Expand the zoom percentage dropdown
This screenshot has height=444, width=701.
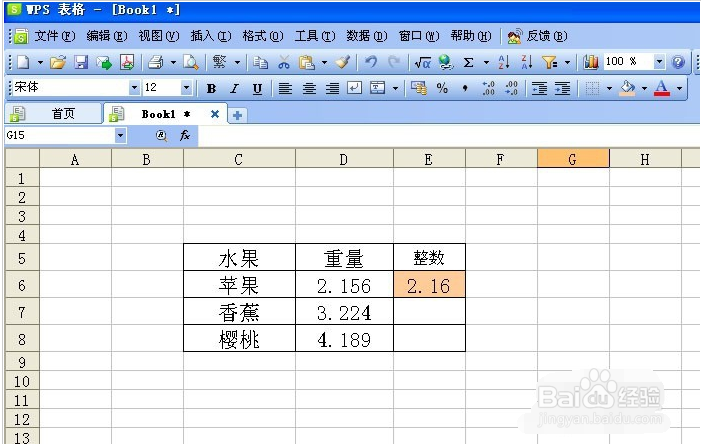click(659, 62)
